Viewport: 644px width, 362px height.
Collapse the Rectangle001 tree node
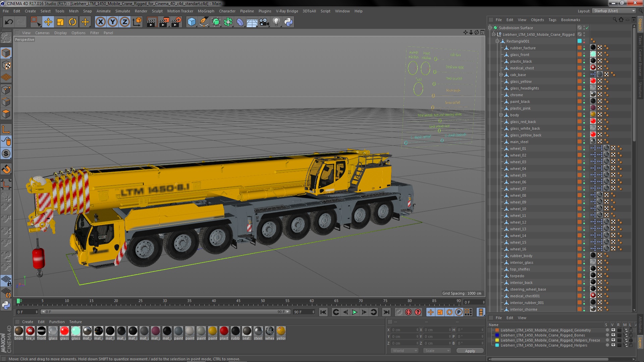[x=497, y=41]
